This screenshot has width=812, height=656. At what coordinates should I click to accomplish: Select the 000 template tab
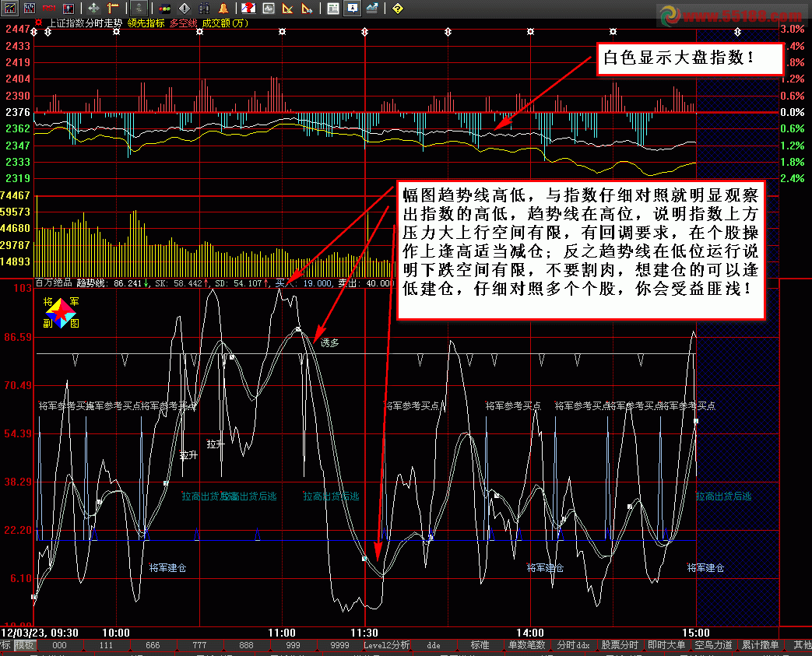point(59,645)
